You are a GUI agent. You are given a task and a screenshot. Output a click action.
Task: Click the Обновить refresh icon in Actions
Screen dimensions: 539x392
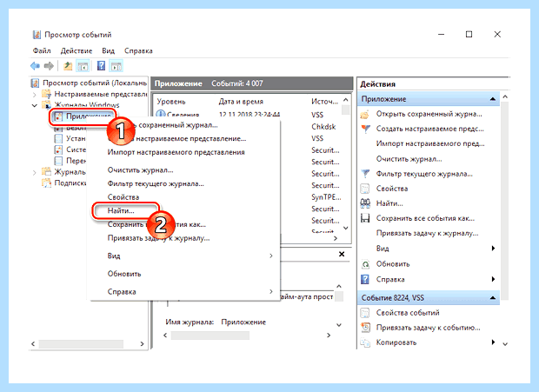tap(365, 264)
